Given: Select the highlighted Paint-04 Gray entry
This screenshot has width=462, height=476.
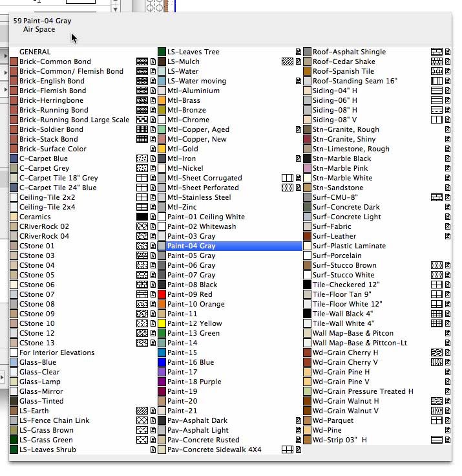Looking at the screenshot, I should point(230,246).
